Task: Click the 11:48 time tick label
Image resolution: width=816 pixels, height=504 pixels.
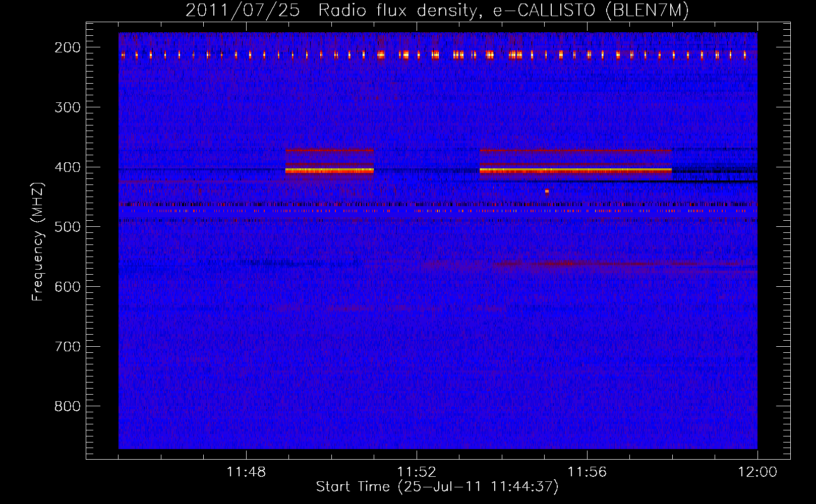Action: click(x=246, y=472)
